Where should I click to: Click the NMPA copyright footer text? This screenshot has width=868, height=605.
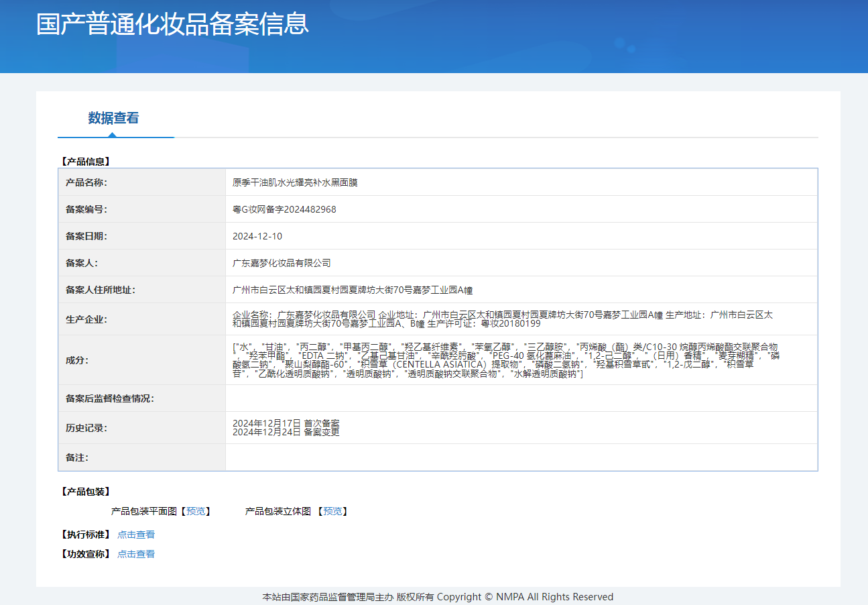point(438,597)
